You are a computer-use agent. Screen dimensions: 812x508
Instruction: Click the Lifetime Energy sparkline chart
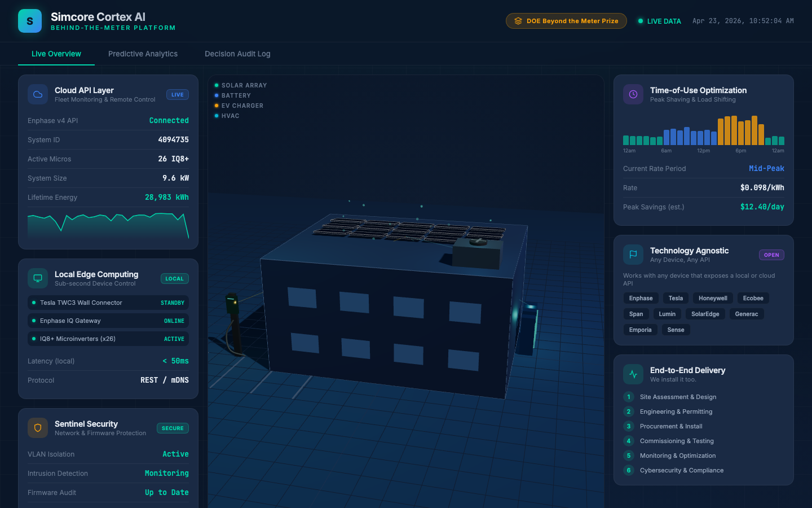[x=108, y=225]
